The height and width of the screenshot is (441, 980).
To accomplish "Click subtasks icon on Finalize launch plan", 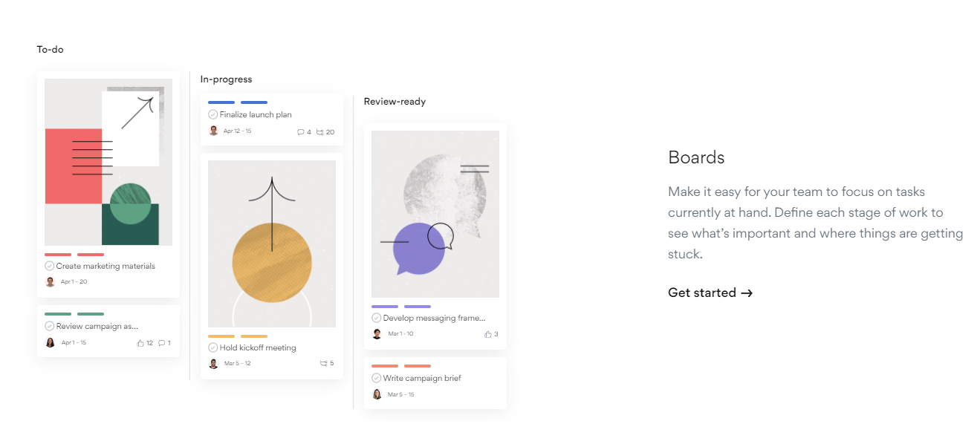I will (320, 132).
